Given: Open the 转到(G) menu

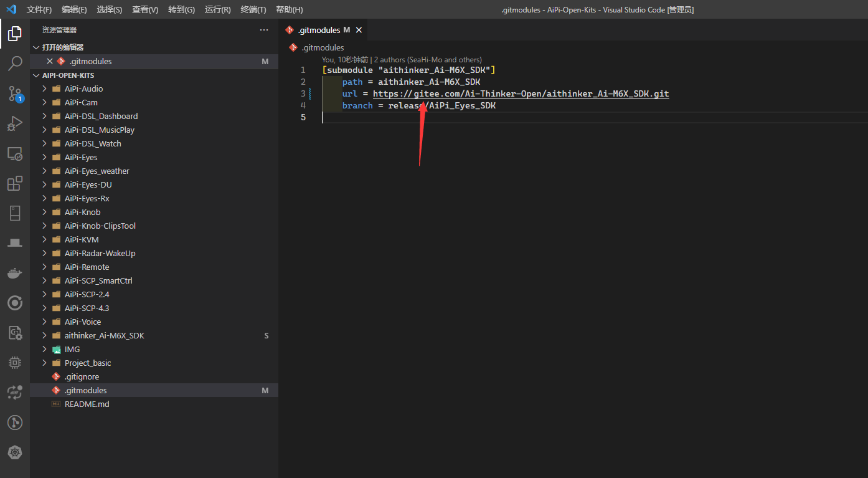Looking at the screenshot, I should click(181, 9).
